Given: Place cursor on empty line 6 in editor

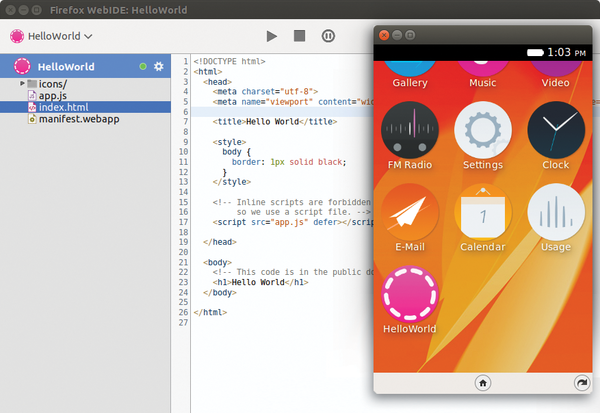Looking at the screenshot, I should click(282, 112).
